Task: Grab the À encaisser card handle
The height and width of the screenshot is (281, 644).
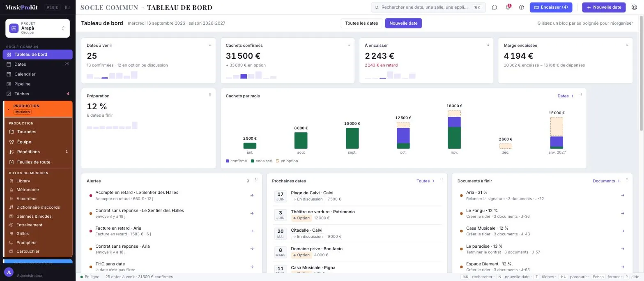Action: 488,44
